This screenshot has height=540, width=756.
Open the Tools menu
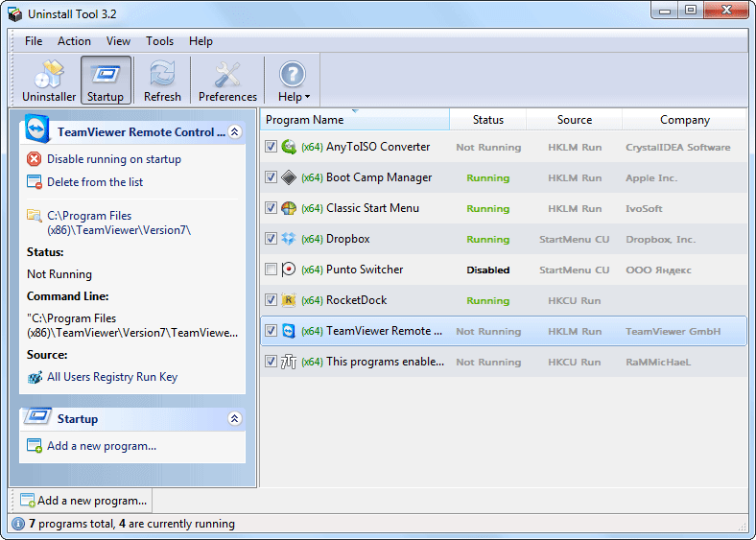click(159, 41)
